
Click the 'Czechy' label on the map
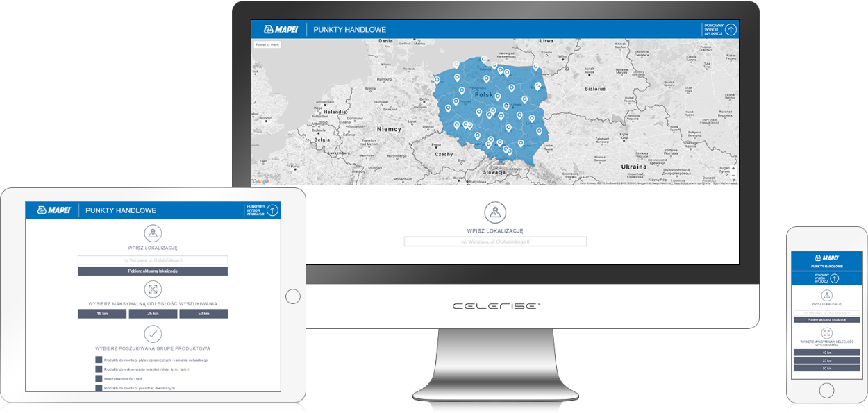[x=444, y=154]
